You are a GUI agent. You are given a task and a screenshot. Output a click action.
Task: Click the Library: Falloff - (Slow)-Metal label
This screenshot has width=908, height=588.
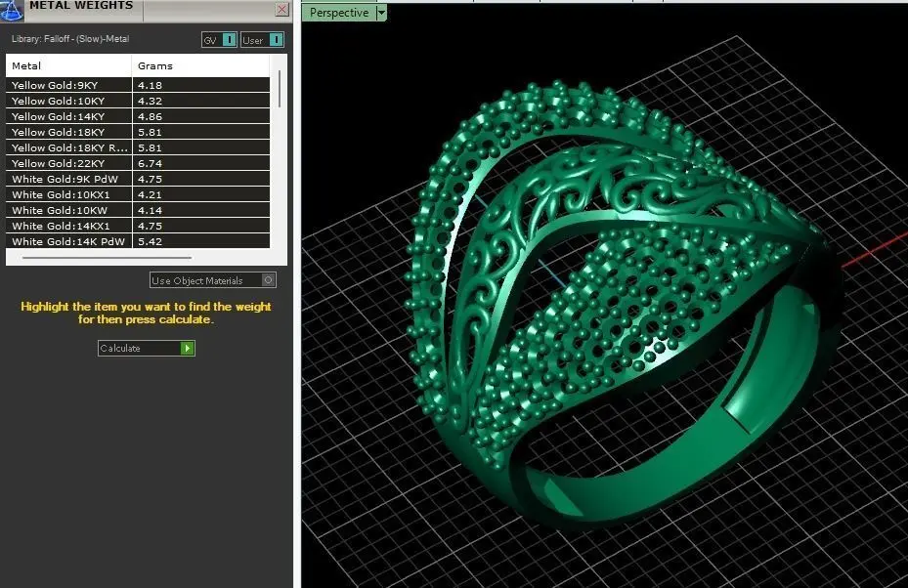70,39
